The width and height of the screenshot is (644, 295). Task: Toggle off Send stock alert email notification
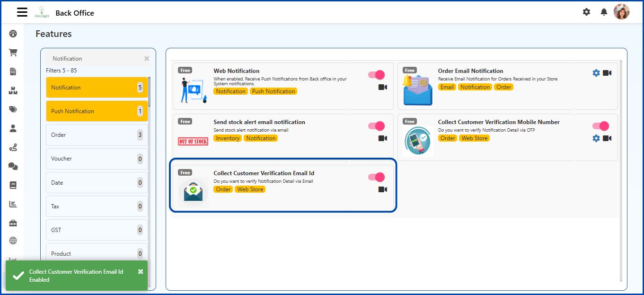(376, 125)
